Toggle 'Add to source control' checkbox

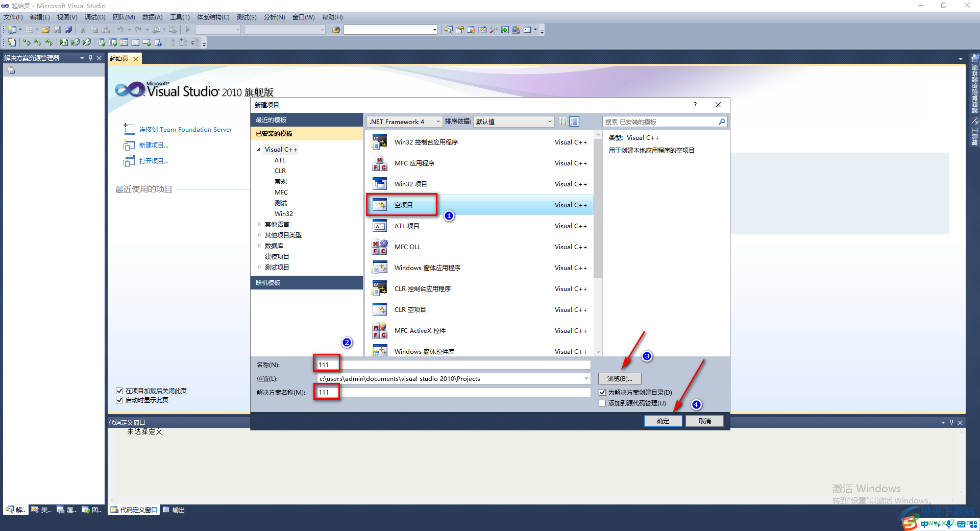tap(602, 403)
